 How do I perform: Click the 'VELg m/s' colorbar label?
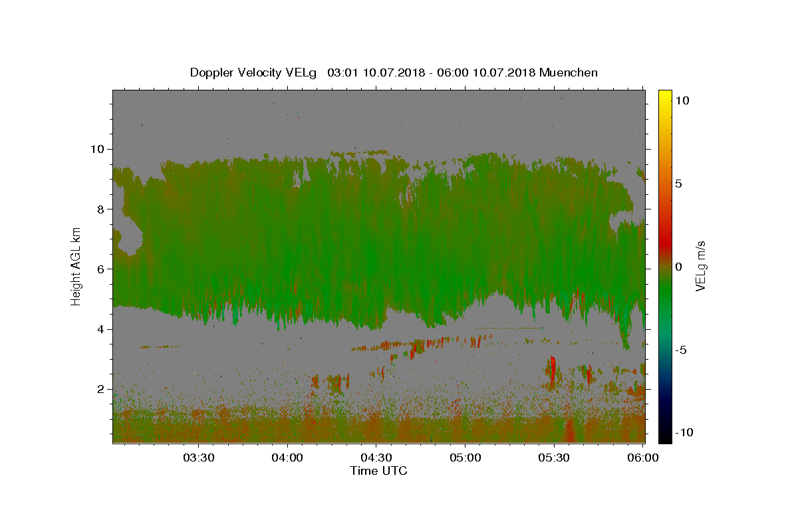(x=700, y=266)
